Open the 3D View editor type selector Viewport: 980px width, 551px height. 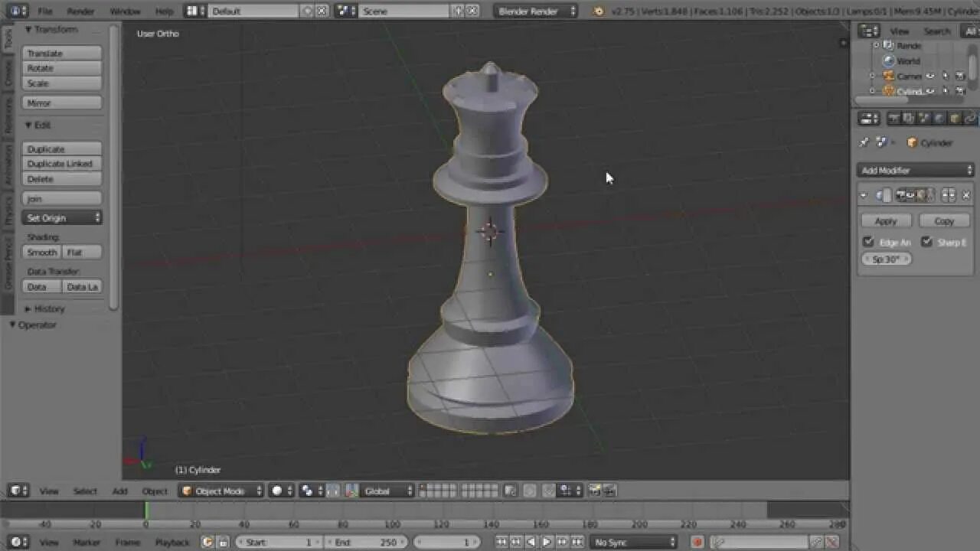tap(18, 491)
